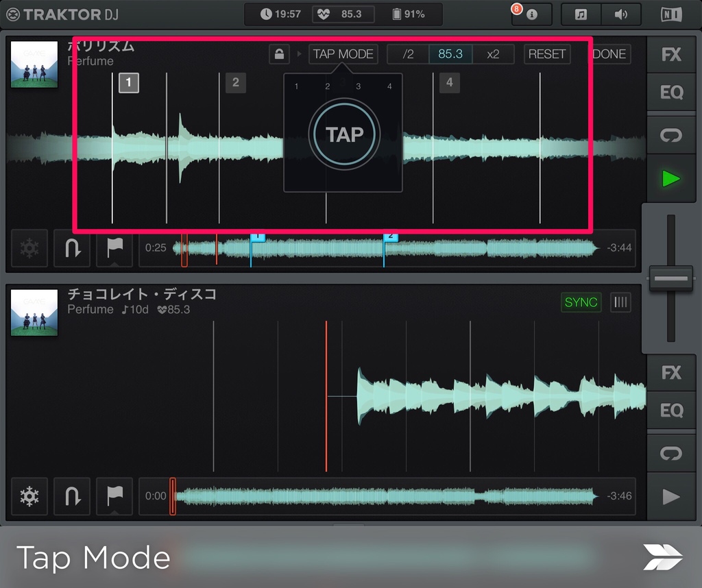Screen dimensions: 702x588
Task: Select bottom deck album artwork
Action: (34, 313)
